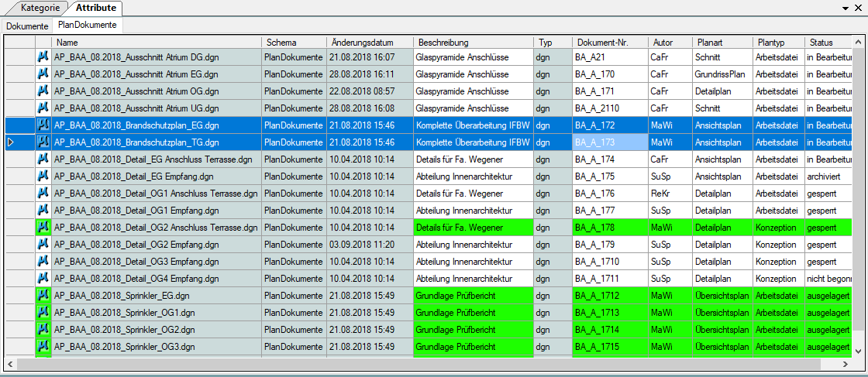Click row selector of Brandschutzplan_TG row
The width and height of the screenshot is (868, 377).
point(20,142)
